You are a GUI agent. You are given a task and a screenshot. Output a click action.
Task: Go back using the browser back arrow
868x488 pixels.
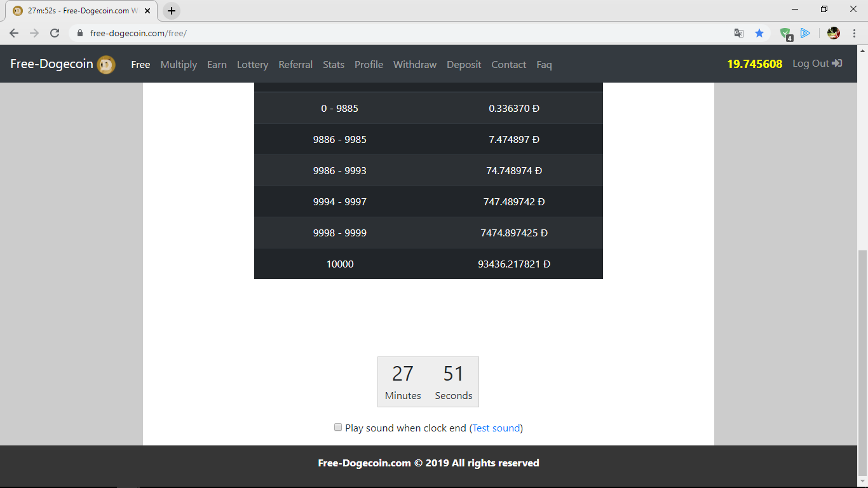click(14, 33)
